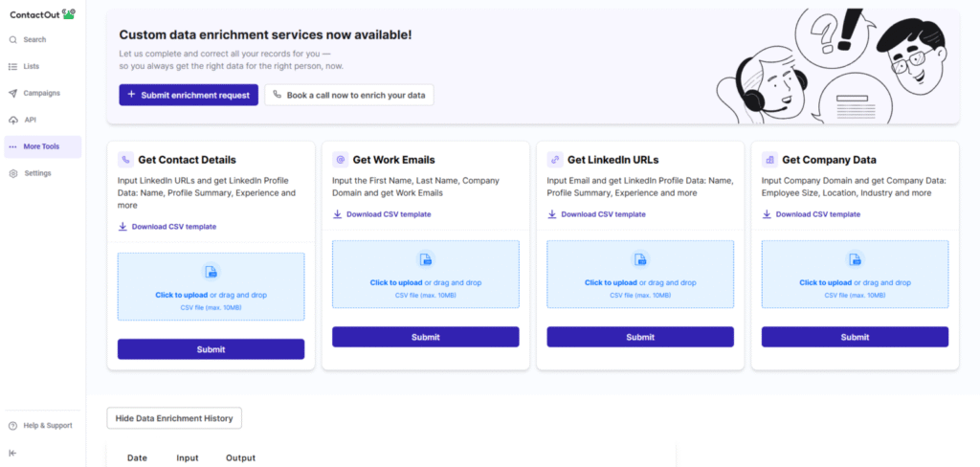Open the More Tools menu item
The width and height of the screenshot is (980, 467).
coord(43,146)
